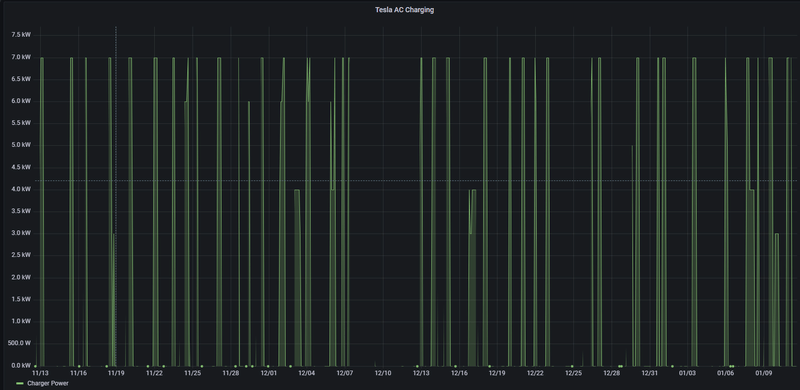The height and width of the screenshot is (390, 800).
Task: Click the 4.0 kW y-axis label
Action: [x=21, y=189]
